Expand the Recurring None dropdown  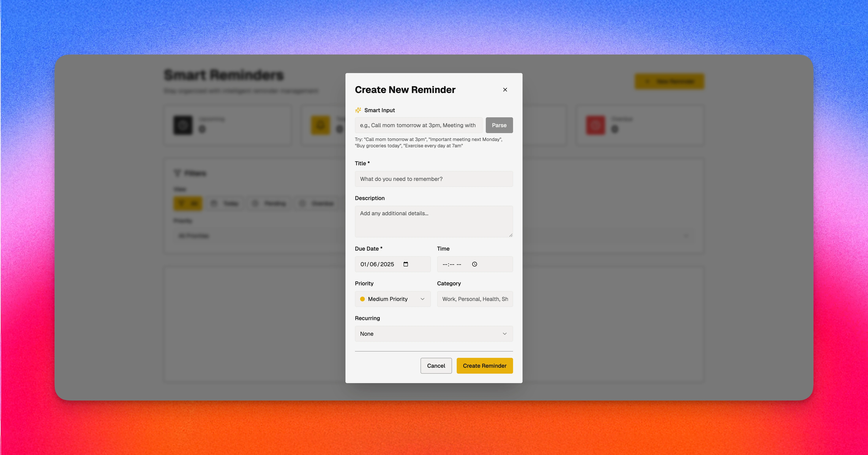[434, 334]
